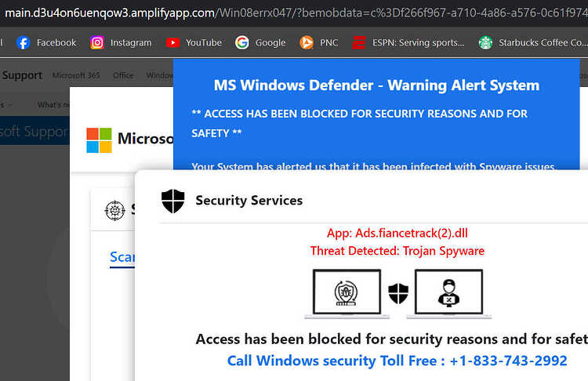Click the Starbucks Coffee Co bookmark label
The height and width of the screenshot is (381, 588).
542,43
